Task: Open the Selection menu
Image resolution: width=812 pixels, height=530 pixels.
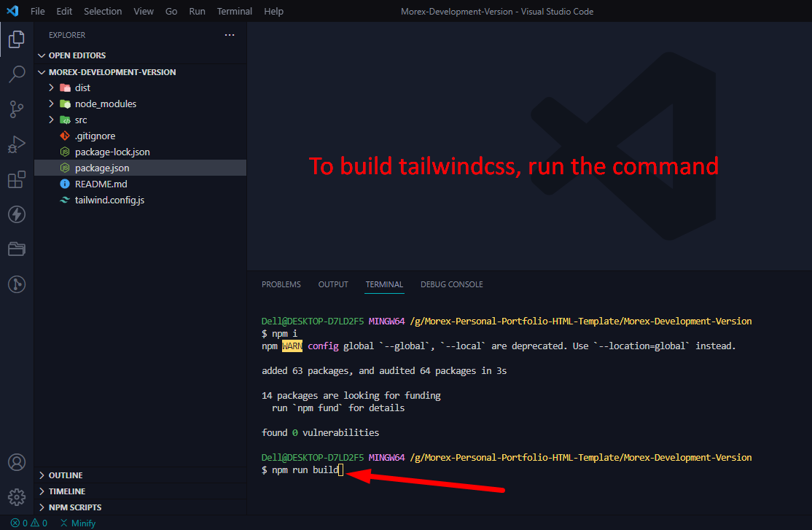Action: click(x=103, y=11)
